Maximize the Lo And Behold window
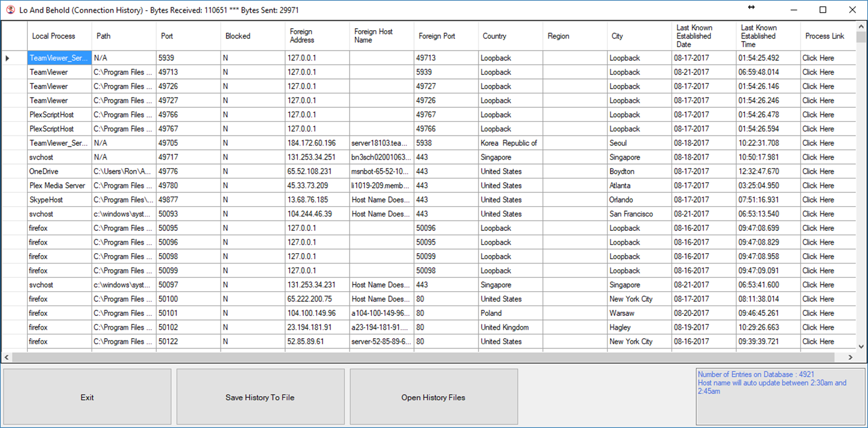868x428 pixels. pyautogui.click(x=823, y=10)
